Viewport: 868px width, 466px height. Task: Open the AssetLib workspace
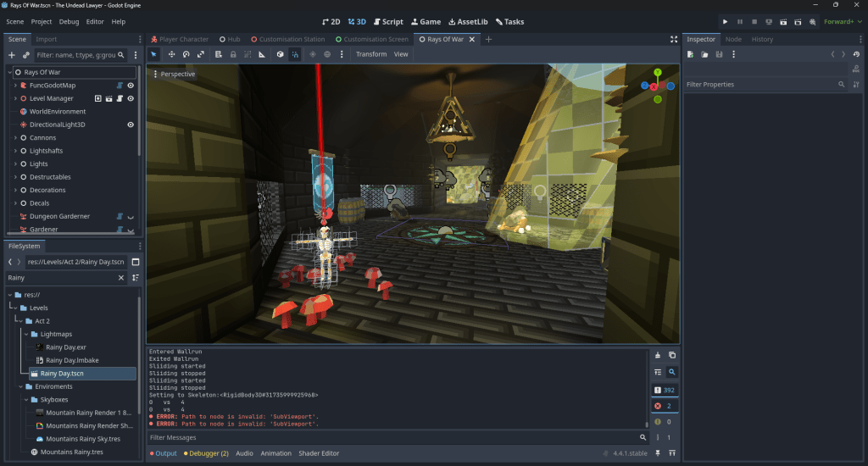point(461,21)
